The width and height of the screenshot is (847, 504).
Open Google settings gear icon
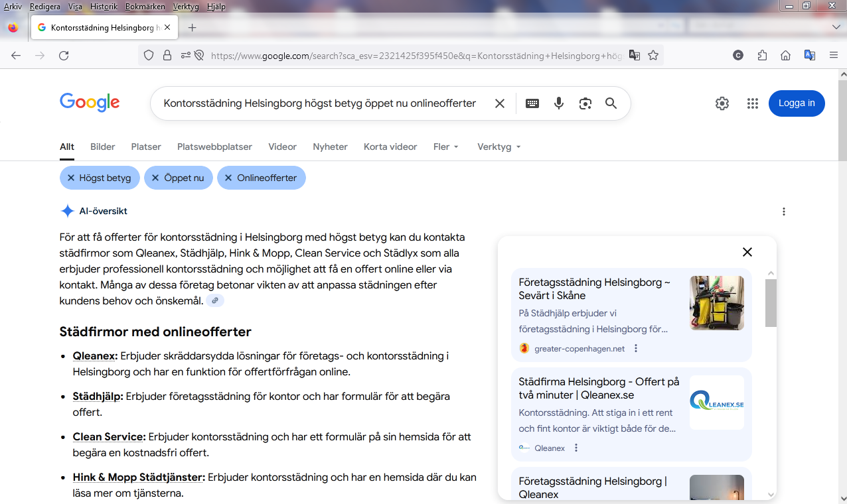[722, 103]
